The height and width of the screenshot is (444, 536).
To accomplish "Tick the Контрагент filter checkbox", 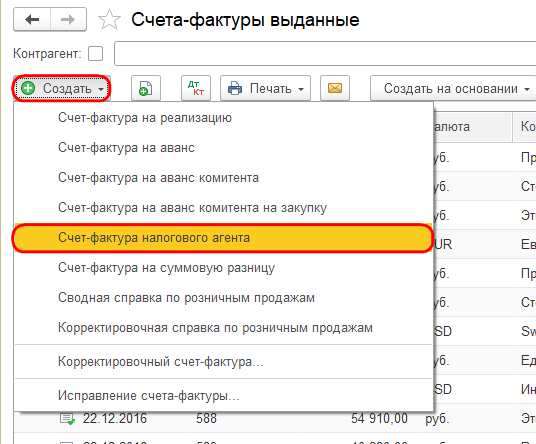I will click(95, 54).
